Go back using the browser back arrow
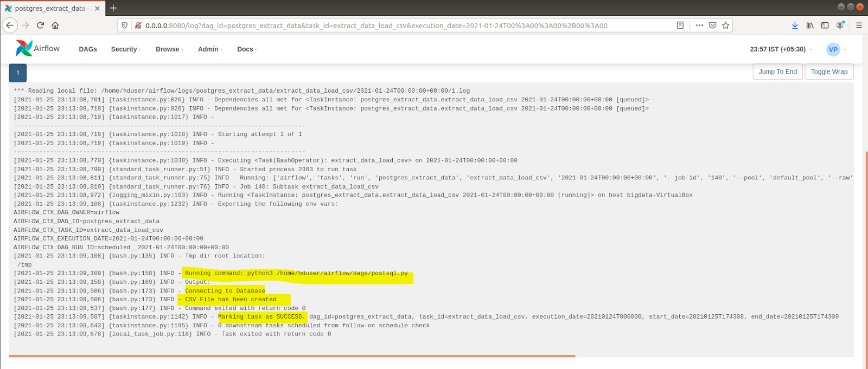 [10, 25]
